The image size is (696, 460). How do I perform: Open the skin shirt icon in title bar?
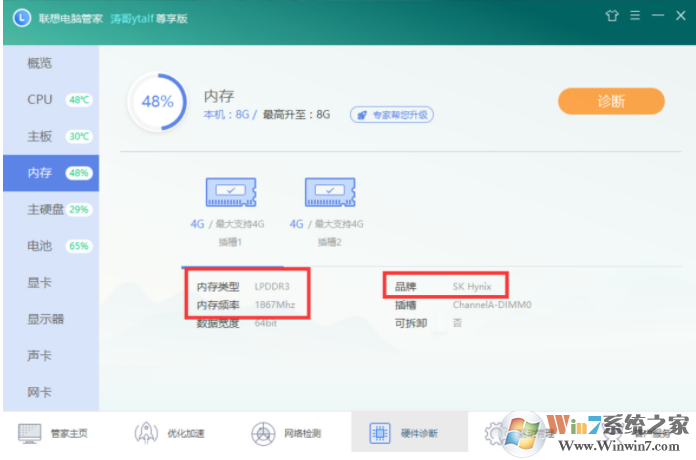[x=612, y=16]
